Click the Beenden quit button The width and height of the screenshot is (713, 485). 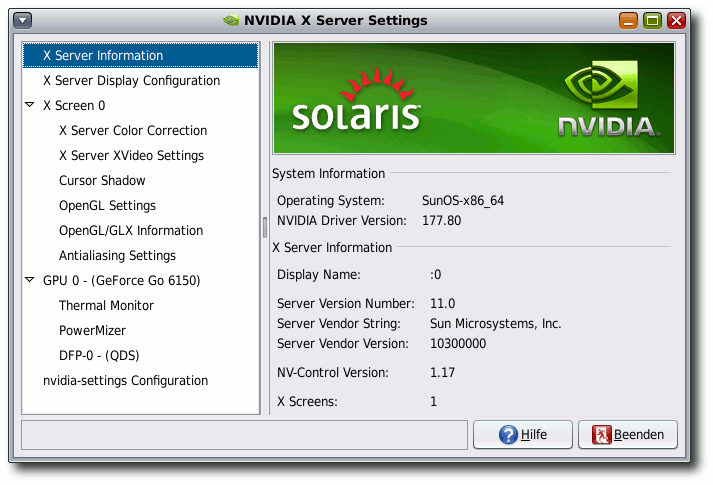coord(628,435)
